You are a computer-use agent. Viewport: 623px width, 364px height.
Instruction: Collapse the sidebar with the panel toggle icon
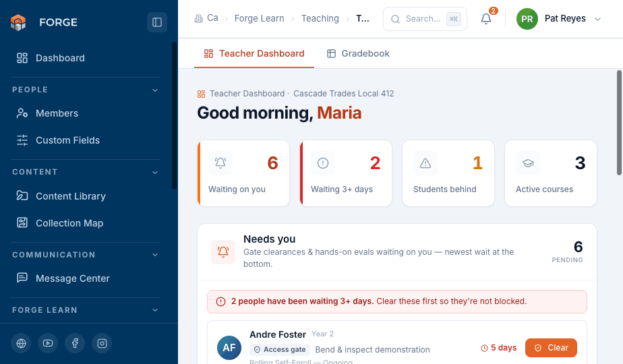click(x=157, y=22)
